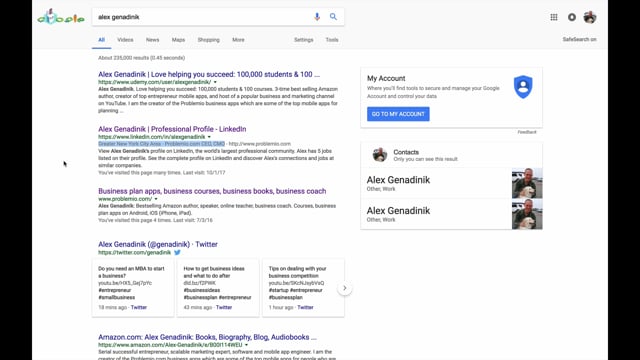Click the twitter.com/genadinik URL
Screen dimensions: 640x360
point(134,252)
